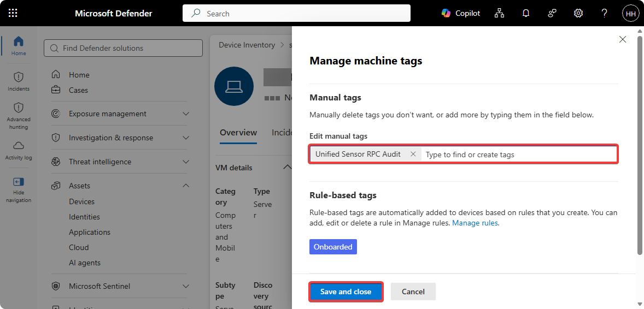This screenshot has height=309, width=644.
Task: Open Cloud under Assets
Action: (79, 247)
